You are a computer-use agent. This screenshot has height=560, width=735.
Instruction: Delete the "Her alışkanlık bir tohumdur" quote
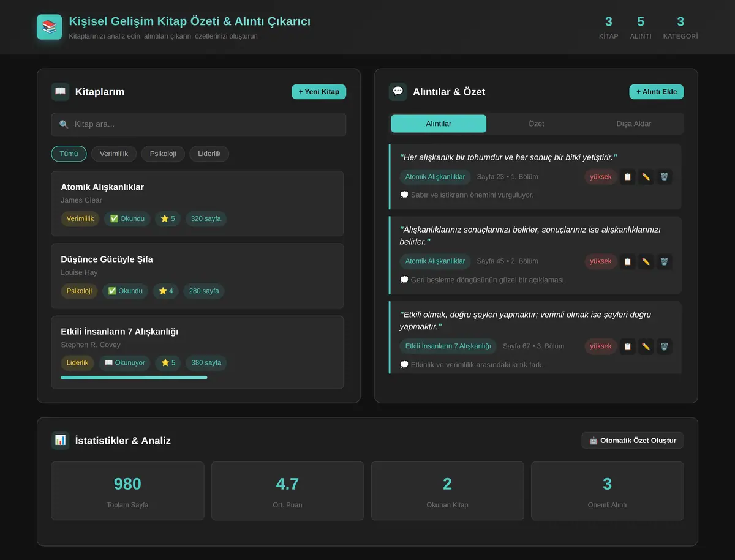[x=664, y=177]
